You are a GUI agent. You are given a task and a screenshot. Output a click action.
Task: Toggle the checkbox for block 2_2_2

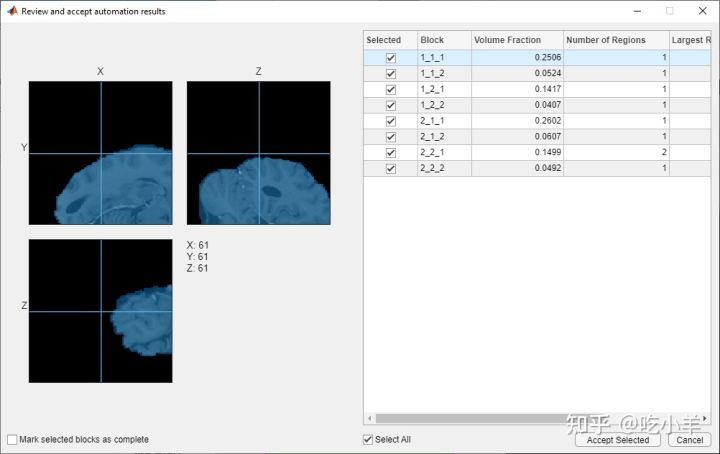point(391,168)
